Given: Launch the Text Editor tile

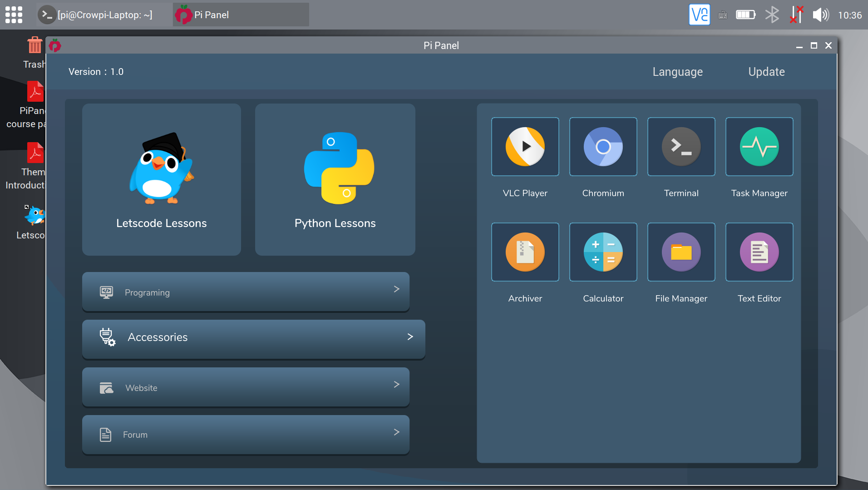Looking at the screenshot, I should tap(759, 252).
